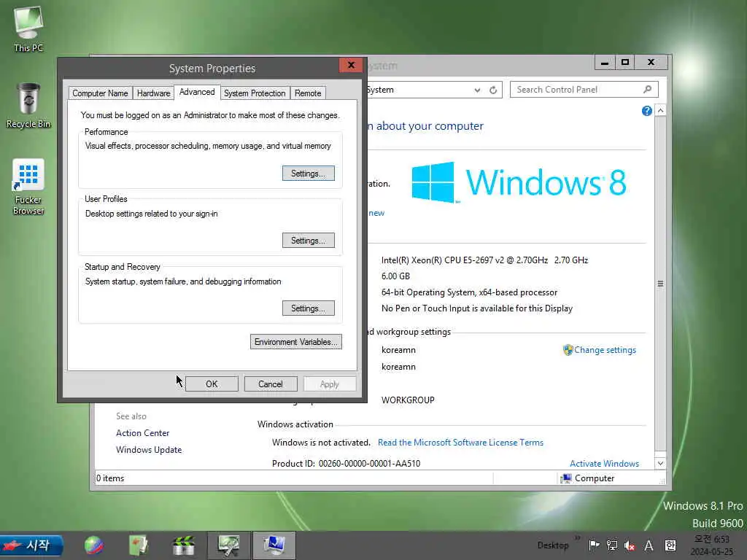
Task: Click the Computer icon in the status bar
Action: click(x=566, y=478)
